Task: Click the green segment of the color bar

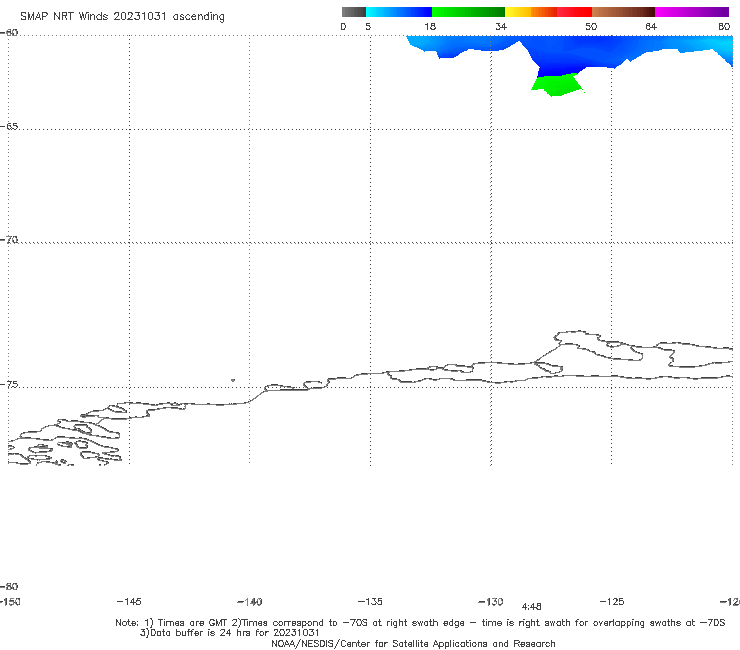Action: click(x=468, y=12)
